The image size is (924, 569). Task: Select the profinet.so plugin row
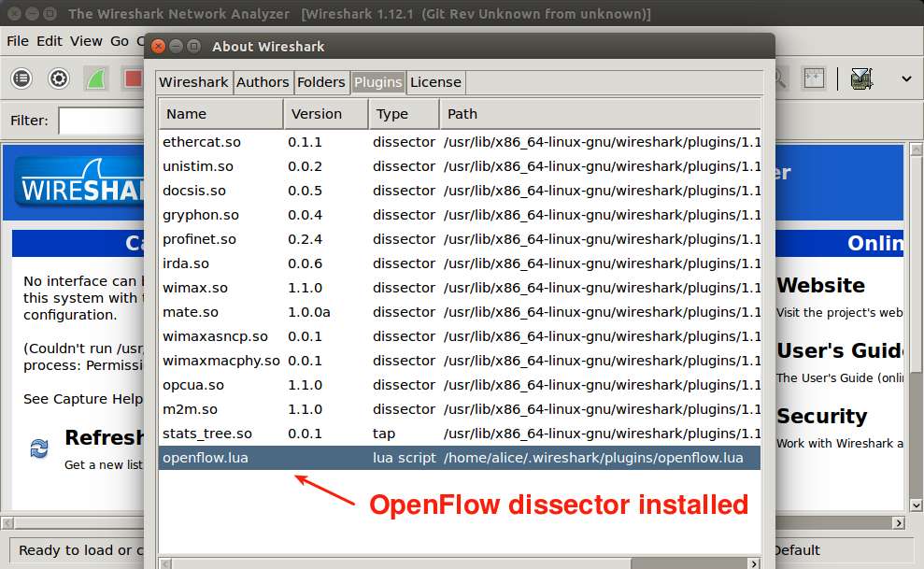coord(460,239)
